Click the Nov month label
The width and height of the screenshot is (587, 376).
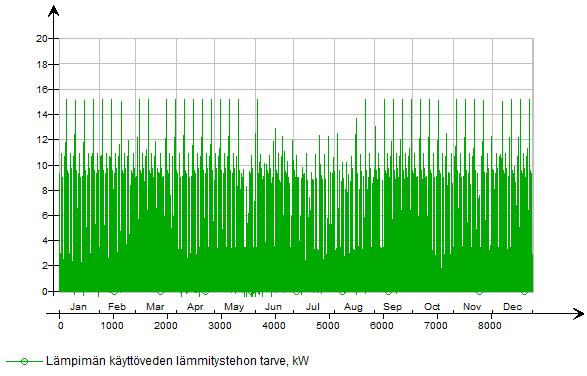click(472, 307)
